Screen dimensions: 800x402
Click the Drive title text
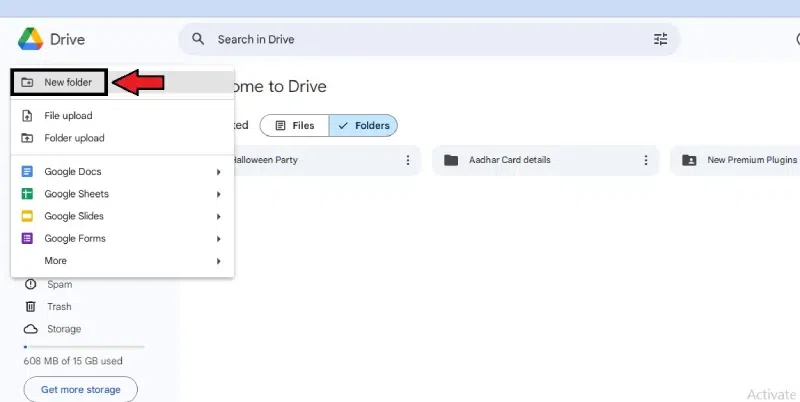click(67, 39)
